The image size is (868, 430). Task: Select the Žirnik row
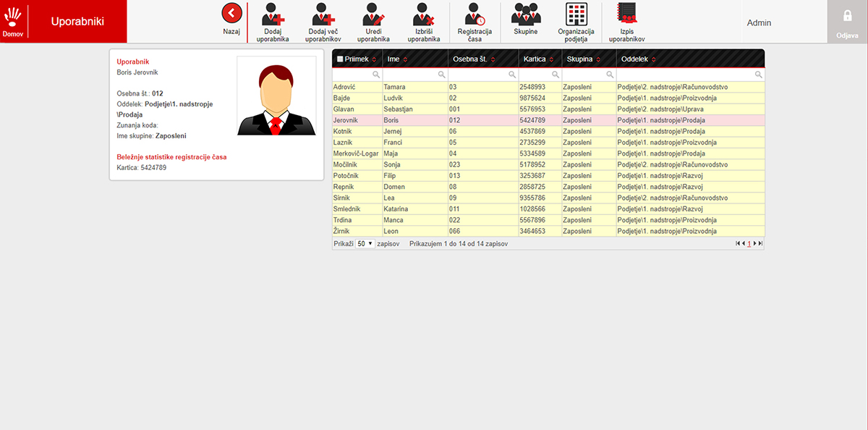[548, 231]
